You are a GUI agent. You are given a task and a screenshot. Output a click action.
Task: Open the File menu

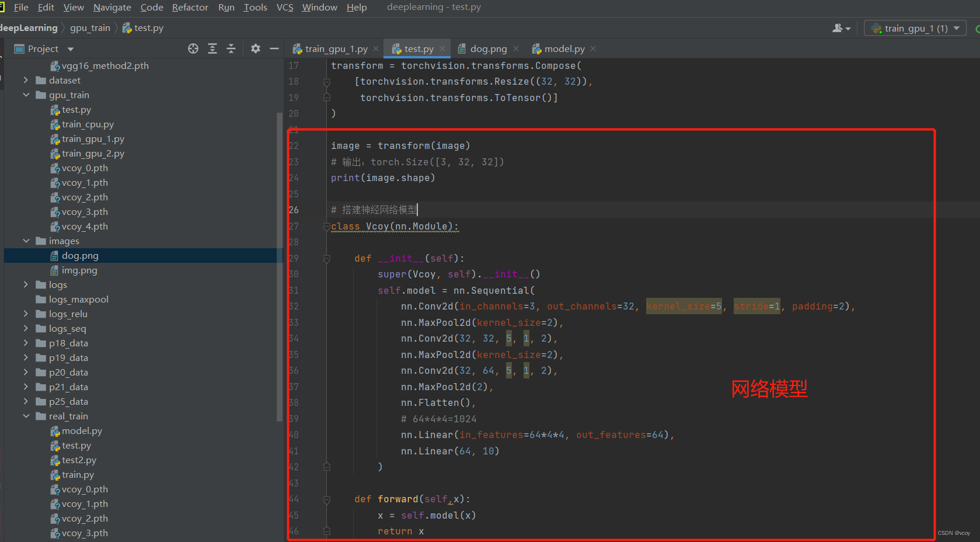21,7
